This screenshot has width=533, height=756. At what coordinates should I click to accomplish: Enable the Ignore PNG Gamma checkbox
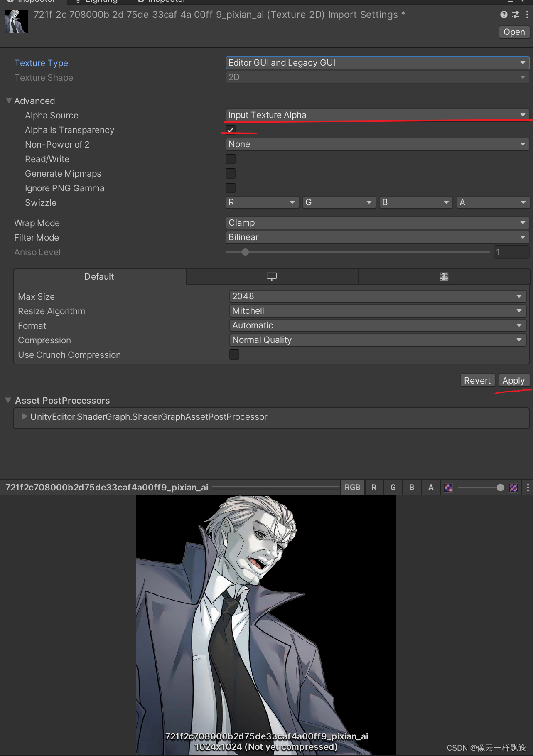point(231,188)
